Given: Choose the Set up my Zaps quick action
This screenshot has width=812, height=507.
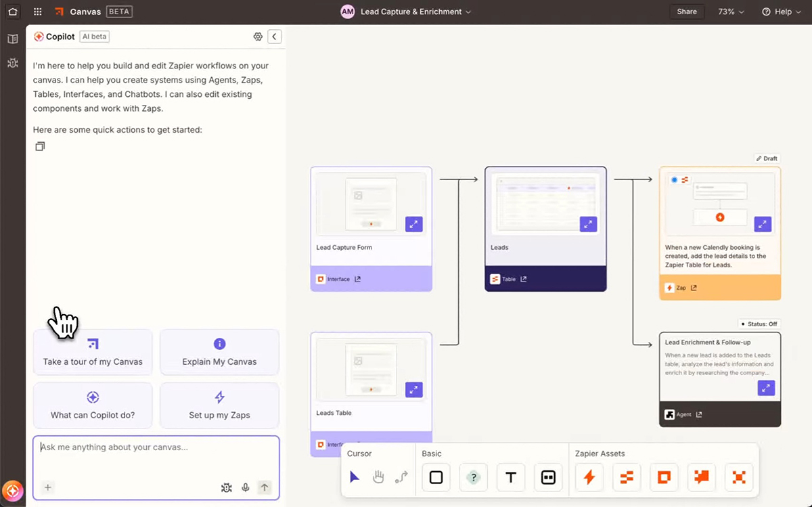Looking at the screenshot, I should (219, 405).
